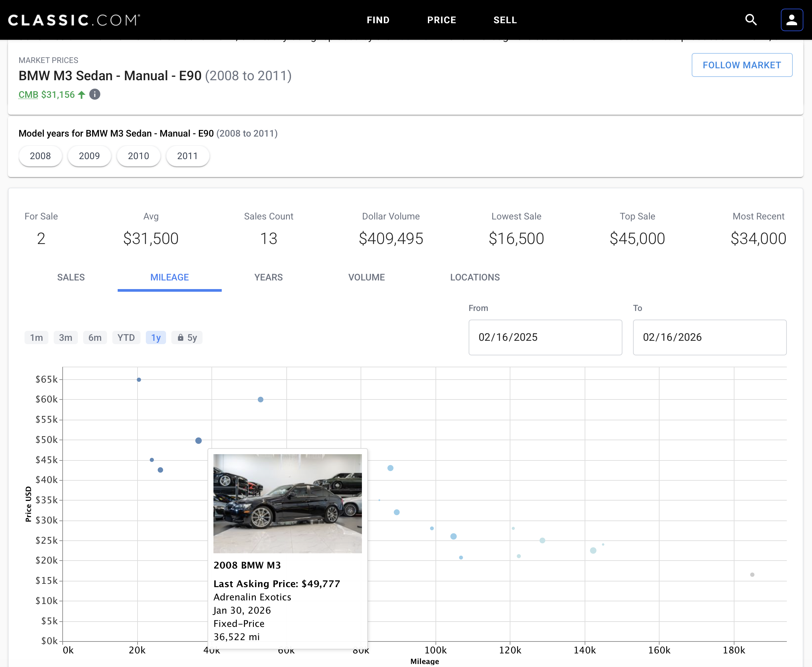Open the search magnifier icon
This screenshot has height=667, width=812.
[x=751, y=20]
